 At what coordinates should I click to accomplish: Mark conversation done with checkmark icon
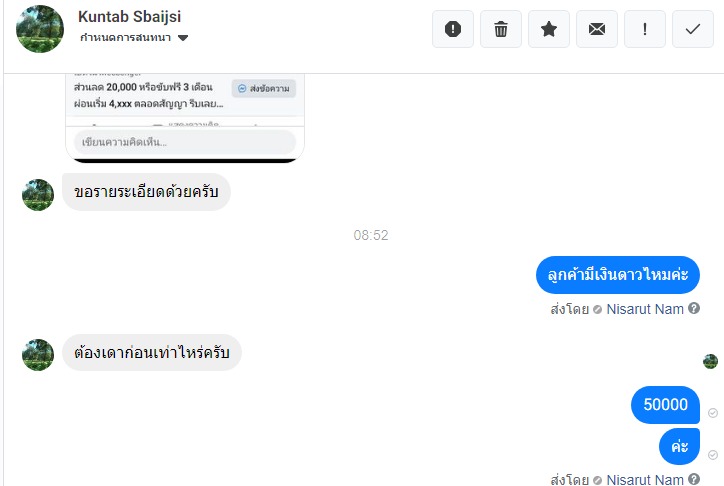693,29
